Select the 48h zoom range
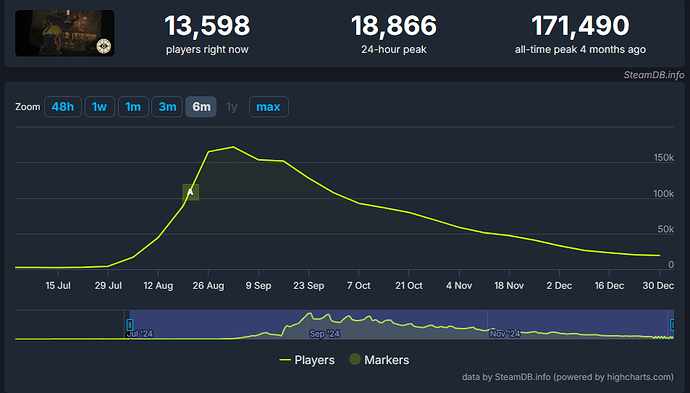Viewport: 690px width, 393px height. click(62, 107)
